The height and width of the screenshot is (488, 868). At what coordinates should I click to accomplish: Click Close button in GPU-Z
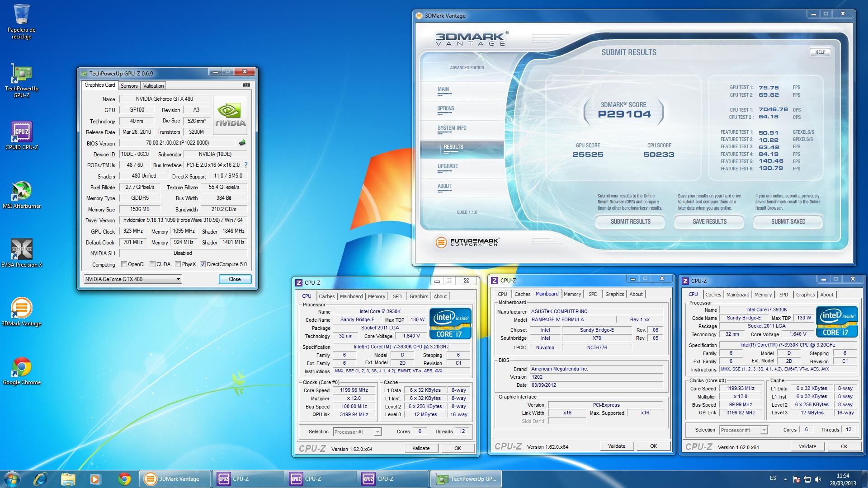pos(235,279)
